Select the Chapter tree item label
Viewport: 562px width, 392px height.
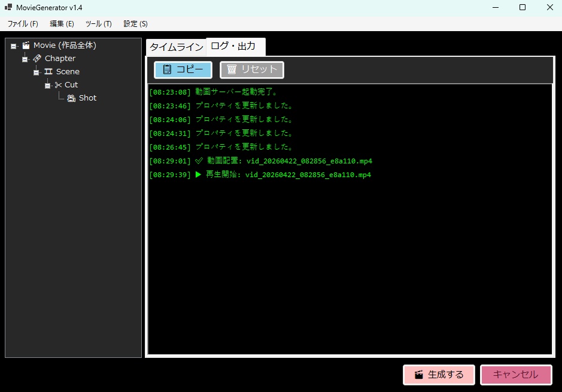pyautogui.click(x=60, y=59)
